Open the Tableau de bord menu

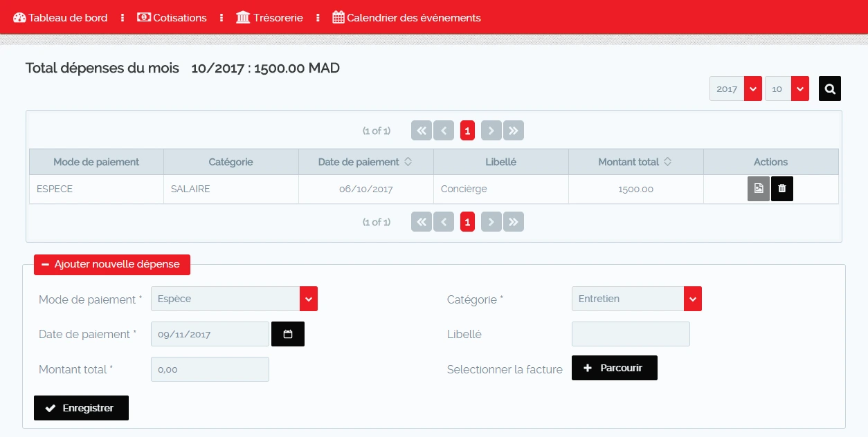(x=61, y=17)
